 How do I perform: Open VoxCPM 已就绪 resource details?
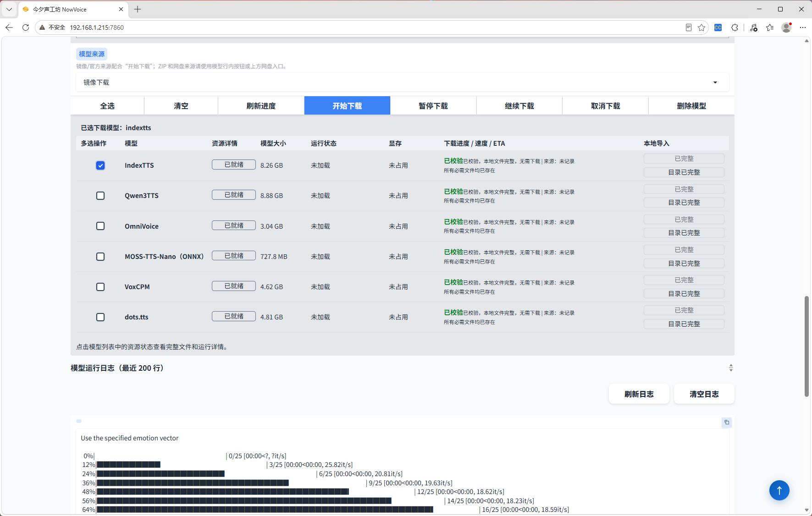pyautogui.click(x=234, y=286)
